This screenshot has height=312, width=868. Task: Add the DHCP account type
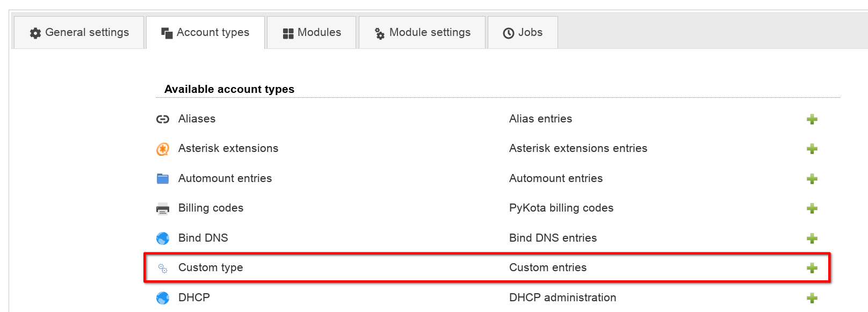tap(812, 298)
